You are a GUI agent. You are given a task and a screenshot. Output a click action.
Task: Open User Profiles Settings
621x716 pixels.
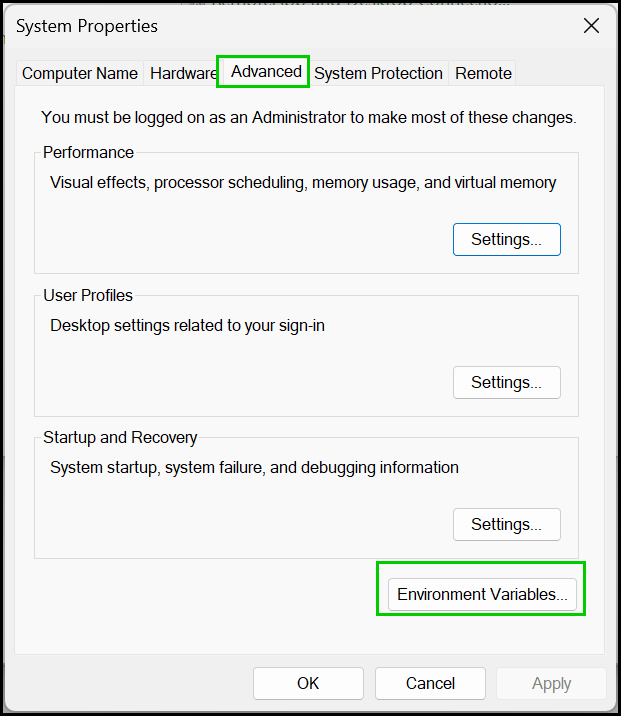coord(506,382)
